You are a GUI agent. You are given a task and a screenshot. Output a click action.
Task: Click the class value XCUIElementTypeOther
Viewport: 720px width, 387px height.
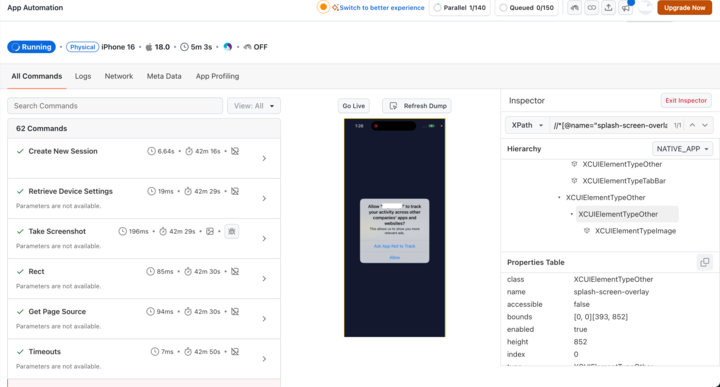[613, 279]
